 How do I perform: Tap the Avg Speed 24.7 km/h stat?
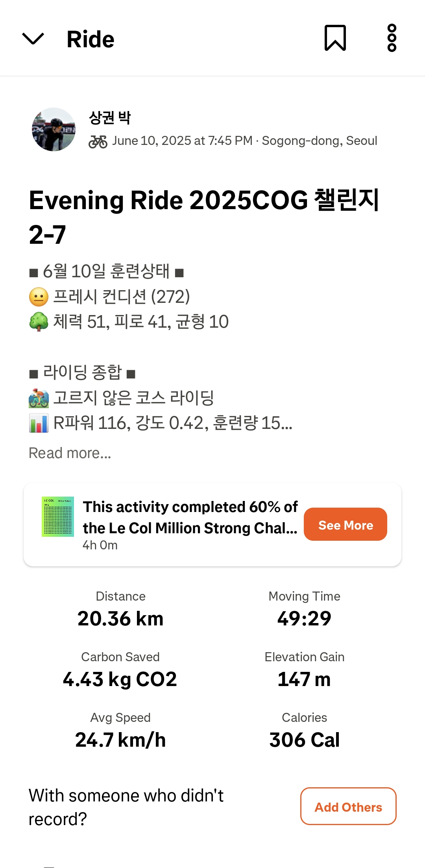[x=120, y=731]
